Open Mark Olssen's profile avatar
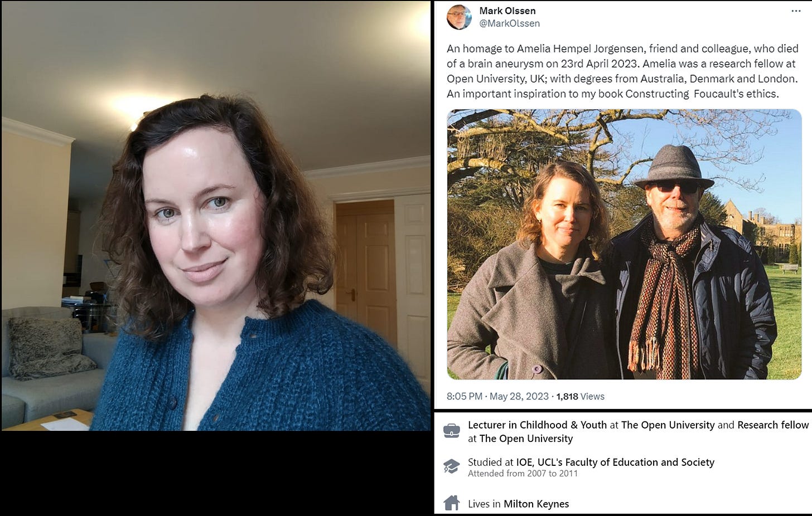Viewport: 812px width, 516px height. tap(459, 17)
